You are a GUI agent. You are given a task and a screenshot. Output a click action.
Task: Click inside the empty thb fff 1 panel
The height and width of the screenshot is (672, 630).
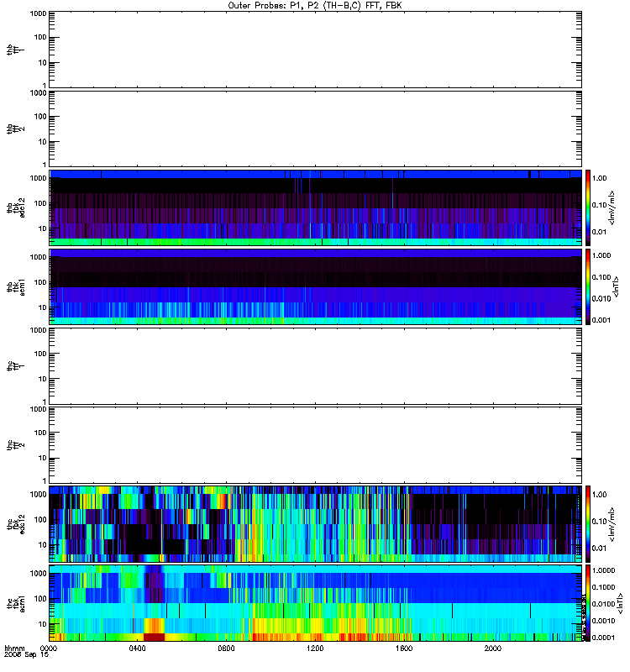click(x=315, y=50)
